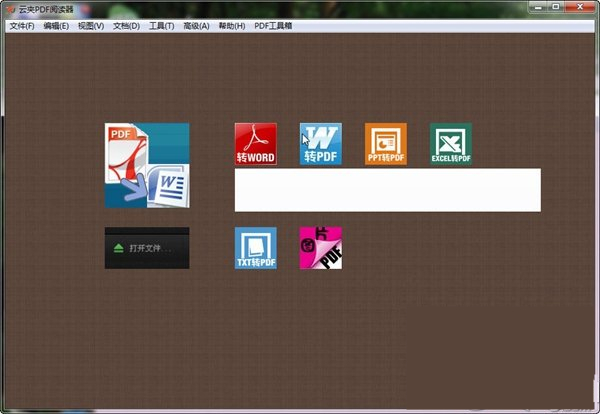Open the PDF工具箱 menu
This screenshot has width=600, height=414.
coord(273,26)
